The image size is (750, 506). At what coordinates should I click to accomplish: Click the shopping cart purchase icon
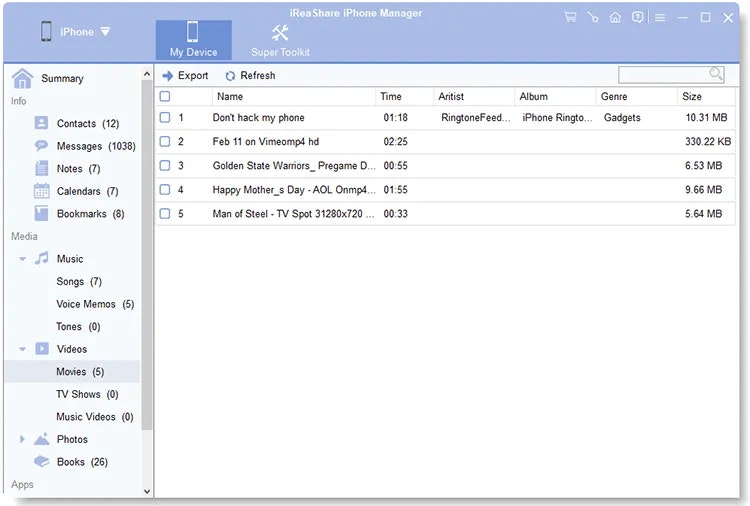570,18
